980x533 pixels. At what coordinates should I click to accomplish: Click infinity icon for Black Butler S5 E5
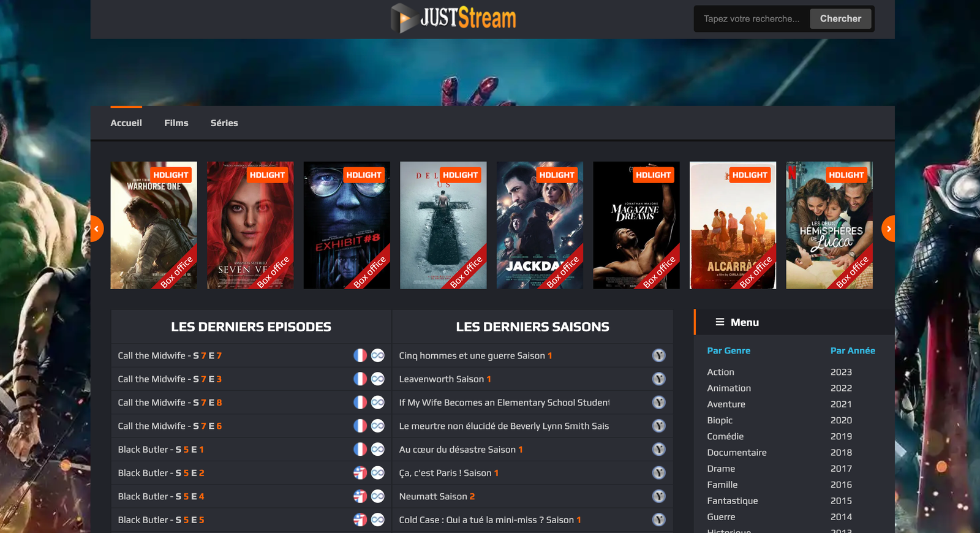[x=378, y=520]
